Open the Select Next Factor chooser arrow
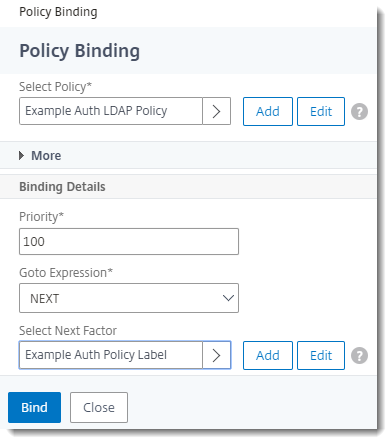 tap(217, 355)
